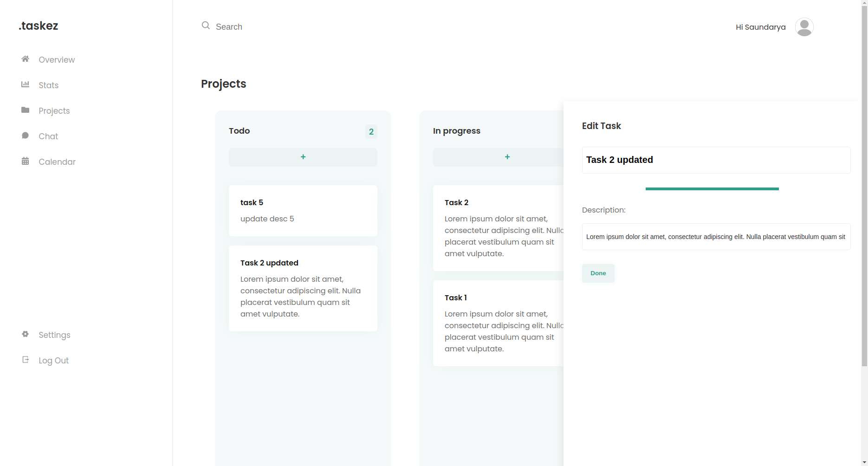Viewport: 868px width, 466px height.
Task: Click the teal progress bar in Edit Task
Action: (x=712, y=188)
